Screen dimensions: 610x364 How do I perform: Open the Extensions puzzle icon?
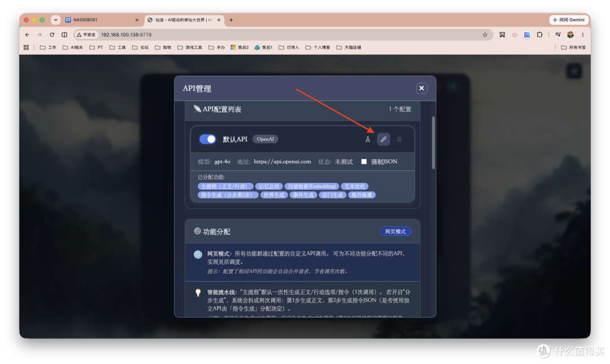(539, 34)
